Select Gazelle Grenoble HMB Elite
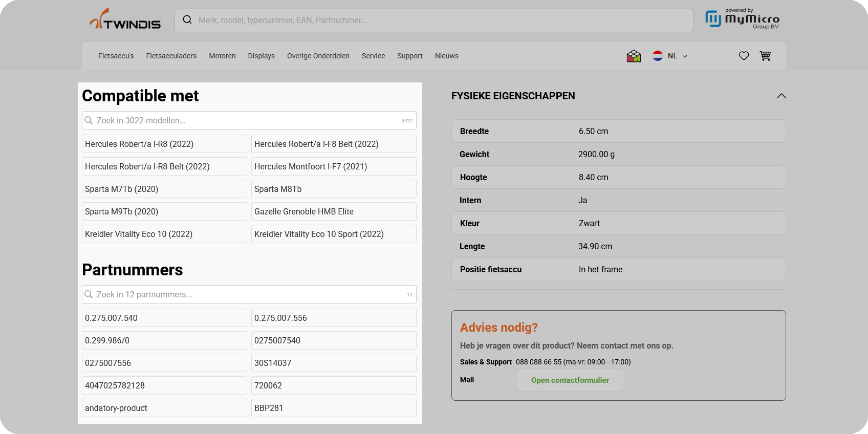 pyautogui.click(x=334, y=211)
